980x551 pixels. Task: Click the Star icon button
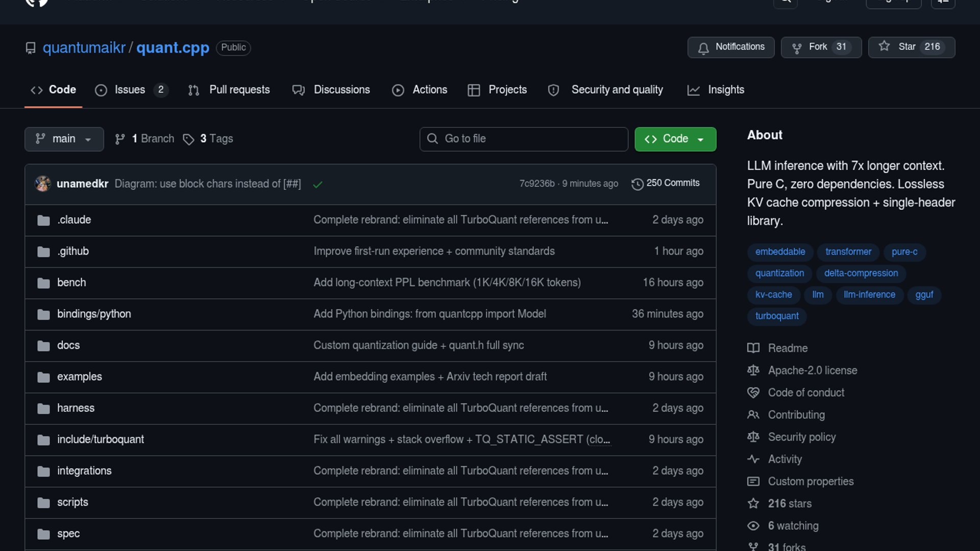(885, 46)
